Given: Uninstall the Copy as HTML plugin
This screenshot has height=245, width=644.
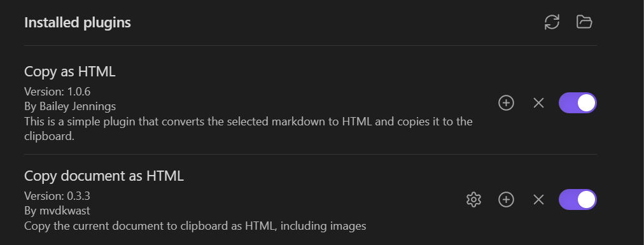Looking at the screenshot, I should point(538,102).
